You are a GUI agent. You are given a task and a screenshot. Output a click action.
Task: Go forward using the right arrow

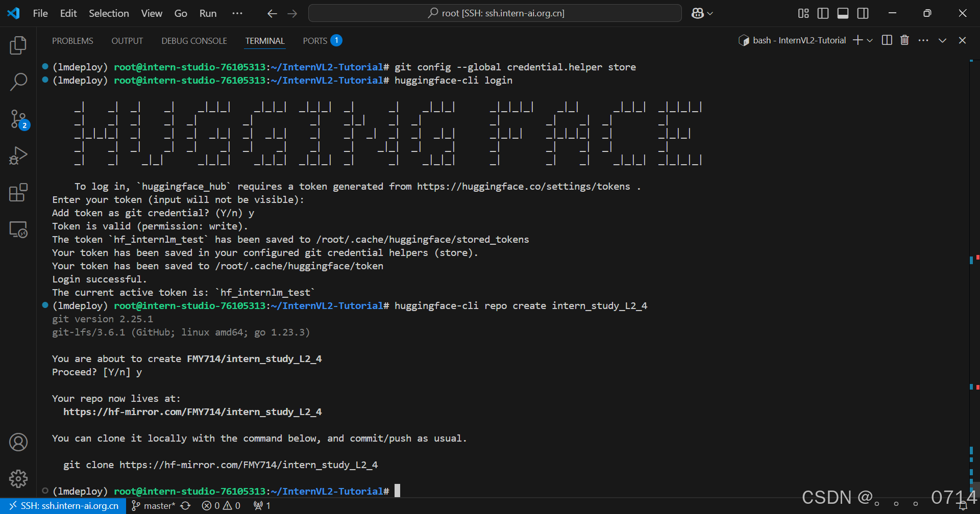point(292,14)
